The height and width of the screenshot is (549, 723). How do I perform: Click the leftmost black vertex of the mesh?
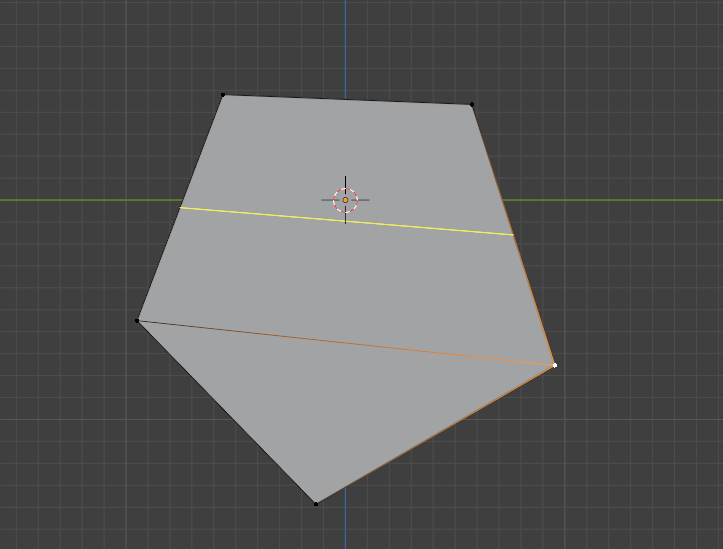click(x=137, y=320)
